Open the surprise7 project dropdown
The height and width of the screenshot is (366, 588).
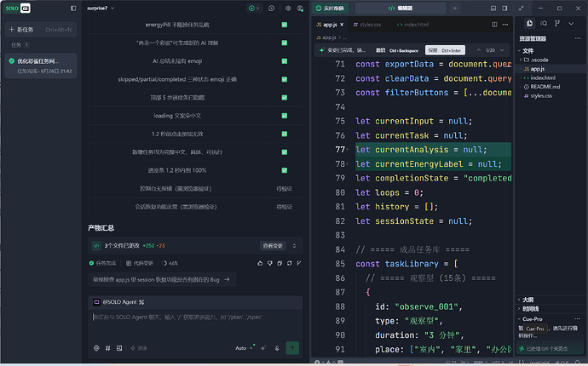101,8
